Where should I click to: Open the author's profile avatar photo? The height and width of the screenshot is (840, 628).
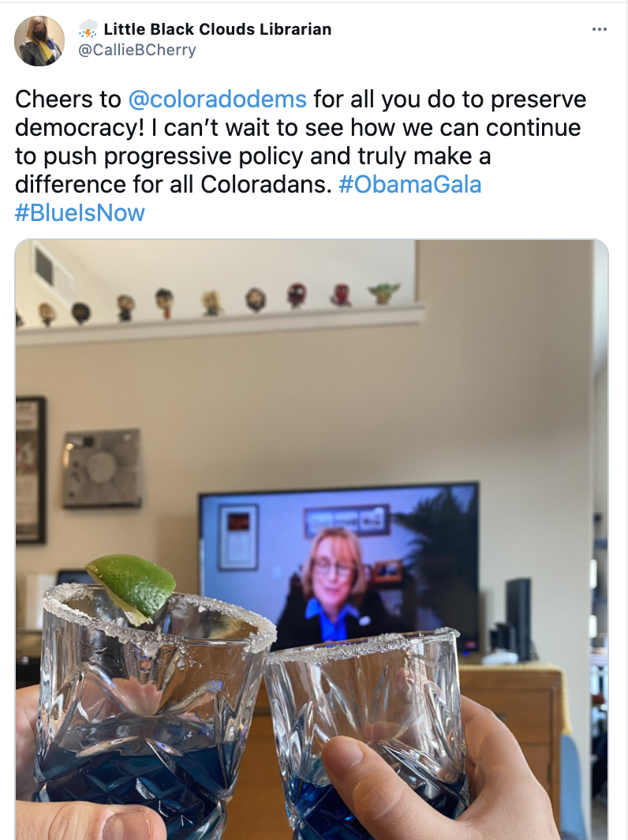[39, 41]
